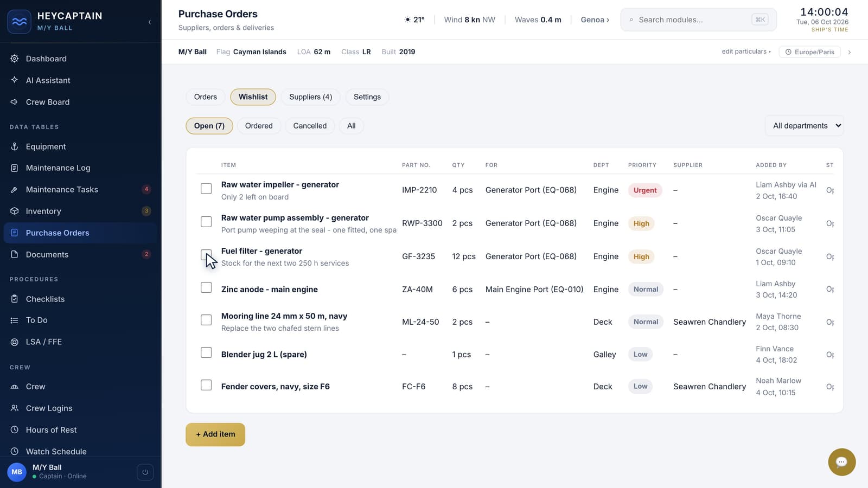Go to the Settings tab

(x=367, y=97)
